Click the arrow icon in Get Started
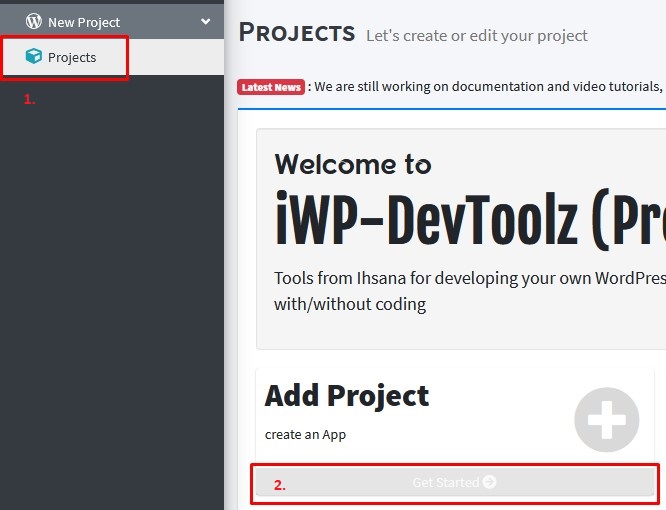Image resolution: width=666 pixels, height=510 pixels. coord(489,482)
